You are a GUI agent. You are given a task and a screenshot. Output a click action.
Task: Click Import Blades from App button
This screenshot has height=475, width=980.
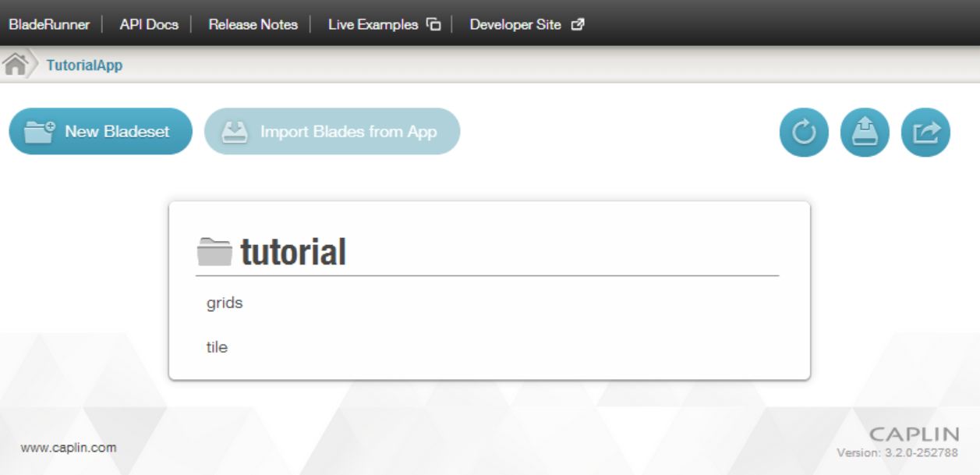click(x=332, y=131)
